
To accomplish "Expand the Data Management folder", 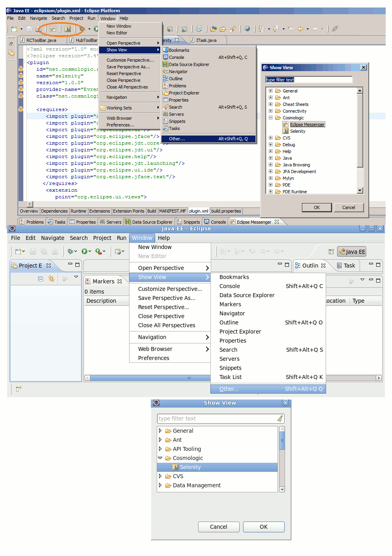I will pos(160,485).
